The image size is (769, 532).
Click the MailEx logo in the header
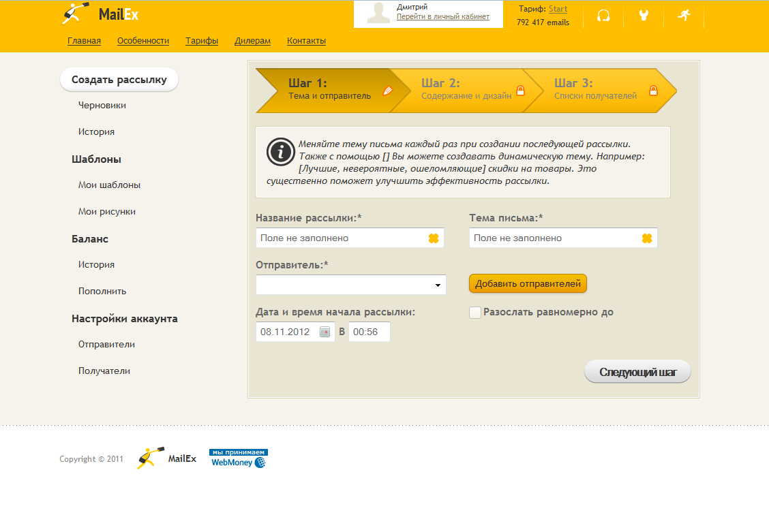click(x=100, y=14)
